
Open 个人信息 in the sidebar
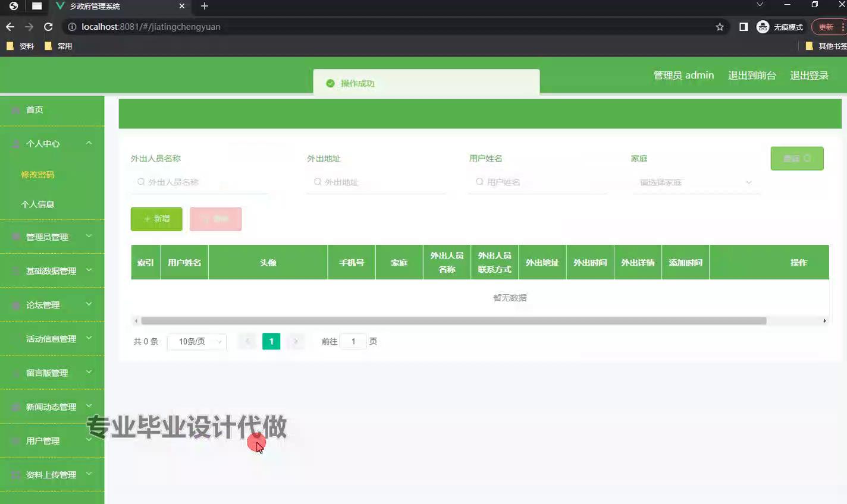(x=37, y=204)
